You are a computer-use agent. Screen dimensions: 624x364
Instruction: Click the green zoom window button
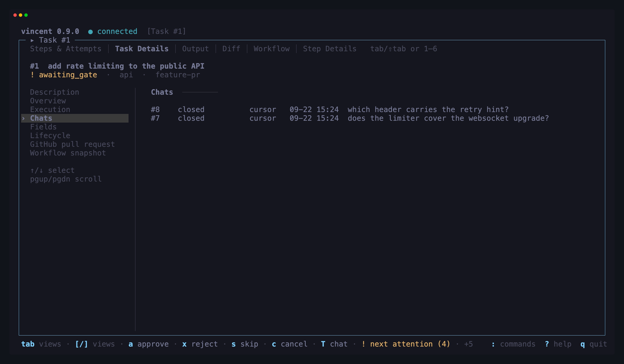pos(26,15)
